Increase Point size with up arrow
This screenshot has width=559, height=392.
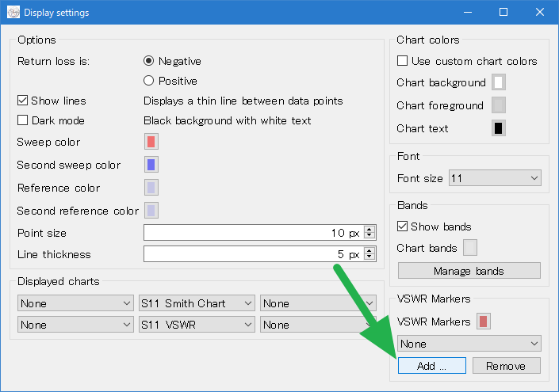[369, 230]
